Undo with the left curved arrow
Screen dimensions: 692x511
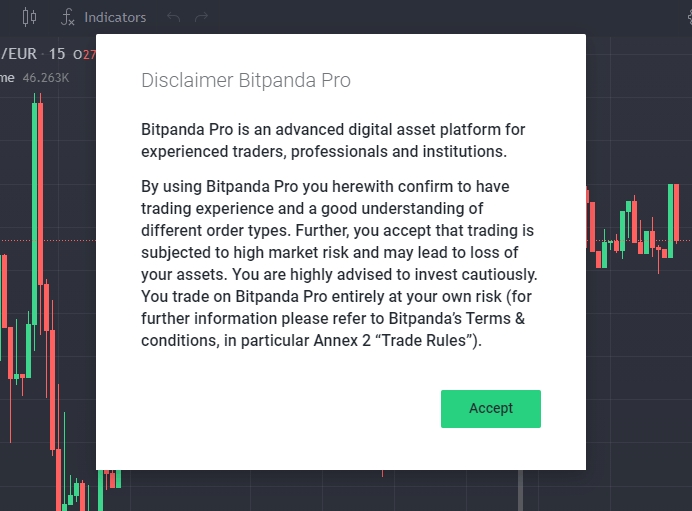tap(173, 17)
